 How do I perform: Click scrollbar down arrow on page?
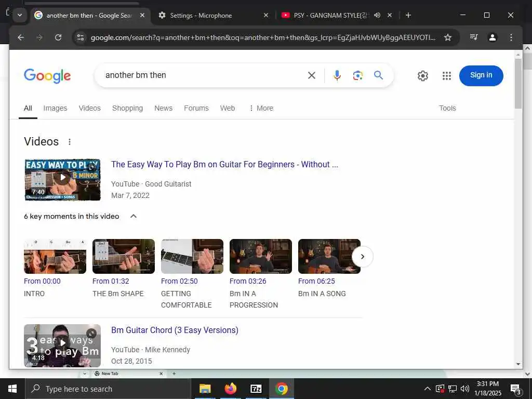coord(518,364)
